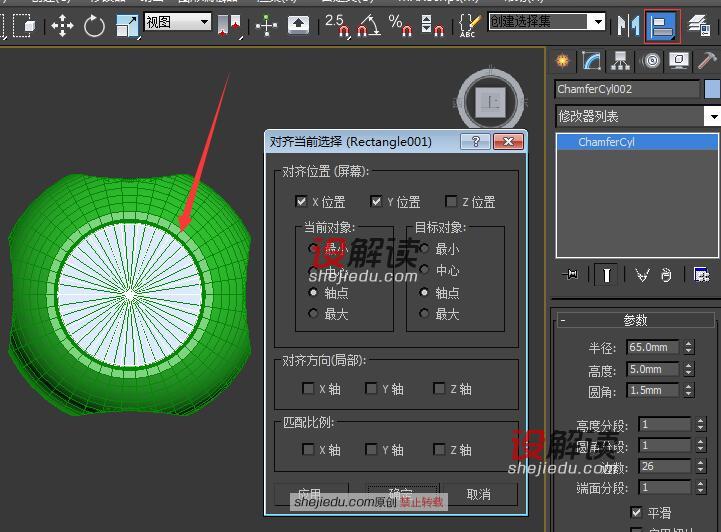Click the 端面分段 spinner arrows

700,487
